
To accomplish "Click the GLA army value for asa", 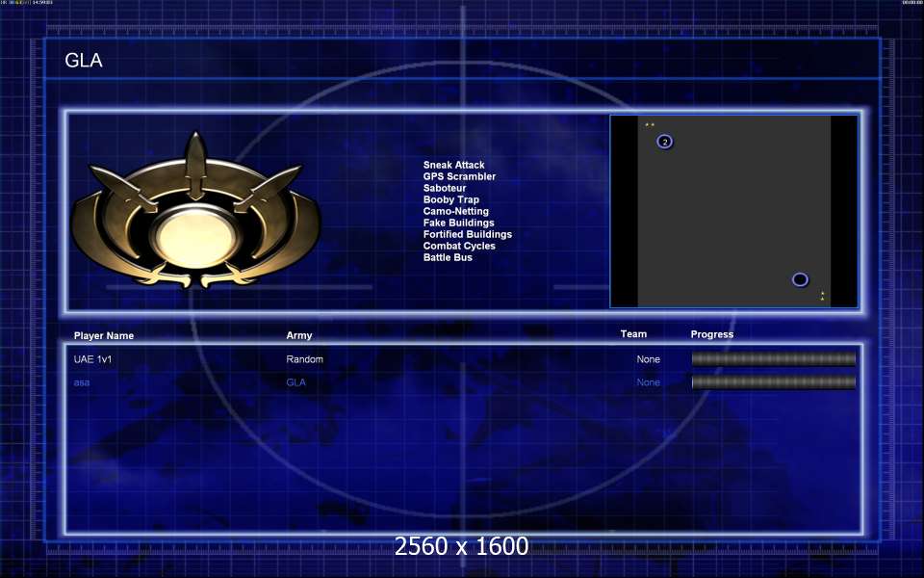I will [296, 382].
